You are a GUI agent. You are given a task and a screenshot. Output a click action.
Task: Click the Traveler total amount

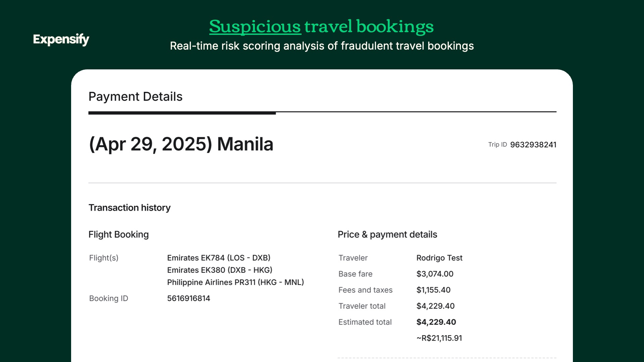coord(435,306)
